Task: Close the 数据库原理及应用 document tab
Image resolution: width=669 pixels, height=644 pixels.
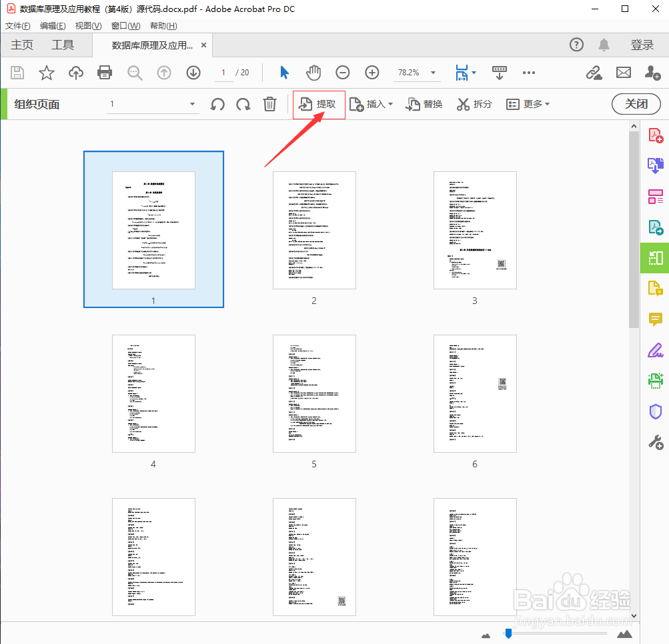Action: (204, 45)
